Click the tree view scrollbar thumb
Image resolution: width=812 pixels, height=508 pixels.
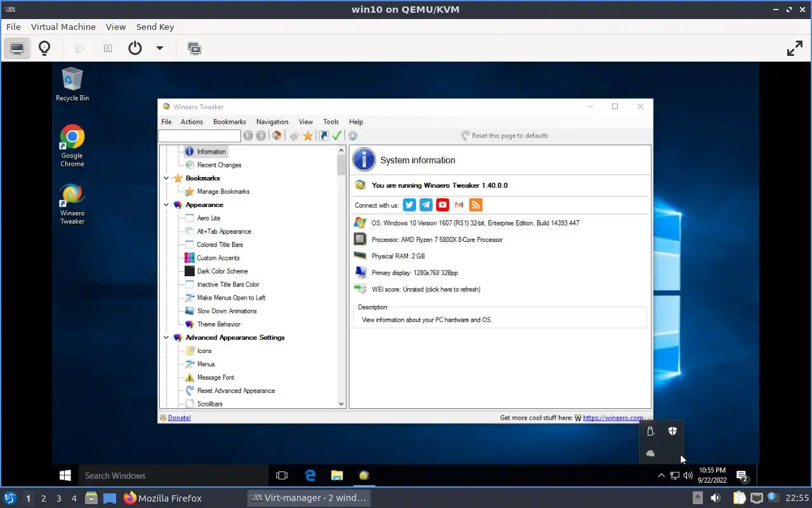[341, 166]
